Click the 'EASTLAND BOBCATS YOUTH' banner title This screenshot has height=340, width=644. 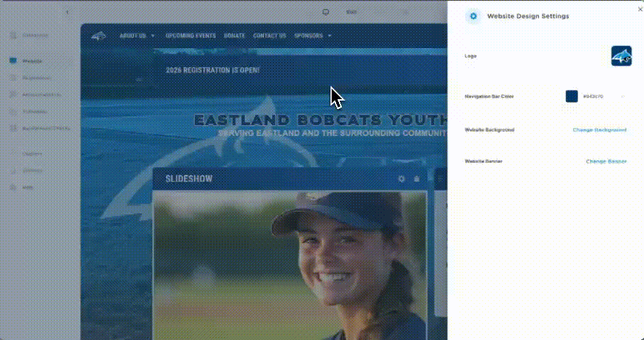tap(321, 120)
